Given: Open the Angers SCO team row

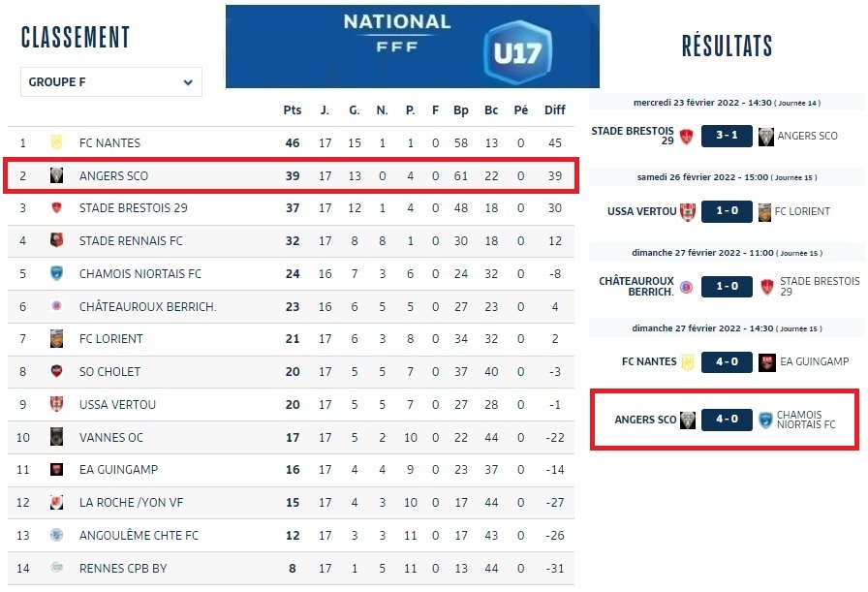Looking at the screenshot, I should tap(113, 175).
